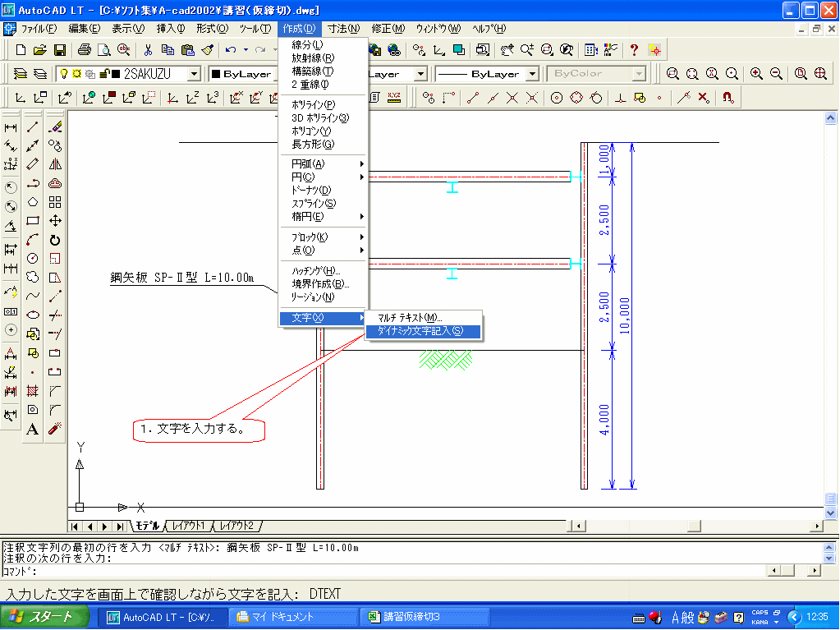
Task: Expand the 点(O) submenu
Action: [x=323, y=251]
